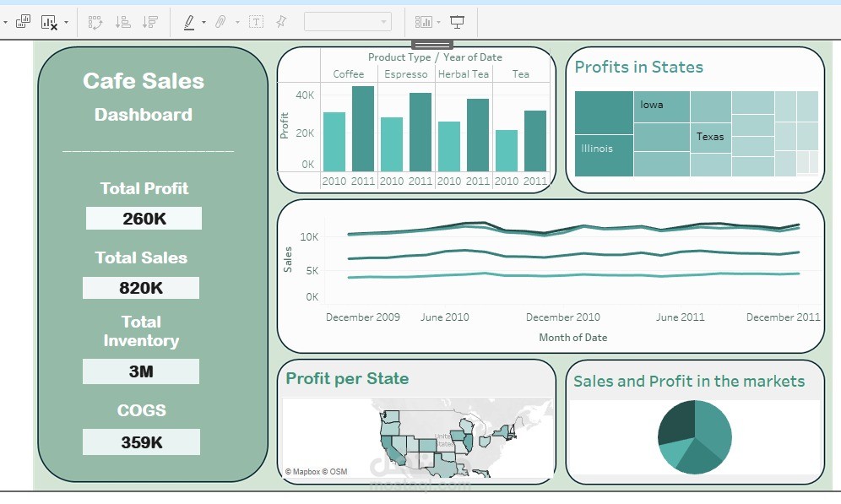Screen dimensions: 841x504
Task: Click the Fix axes pin icon
Action: [x=280, y=22]
